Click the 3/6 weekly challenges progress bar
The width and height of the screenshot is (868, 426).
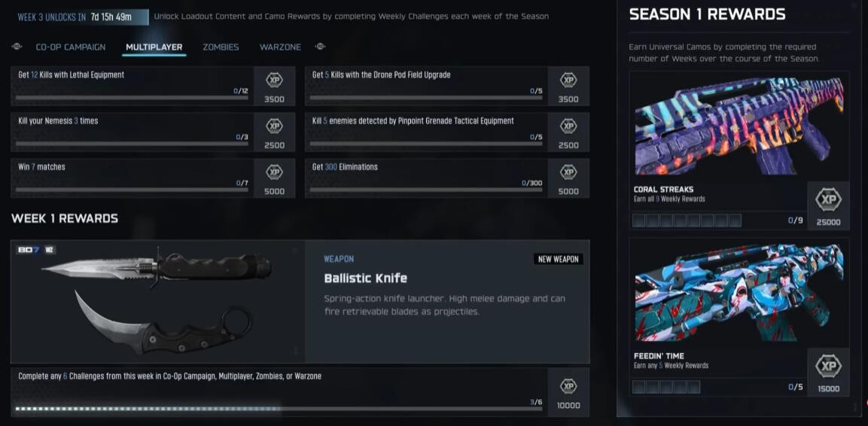279,409
